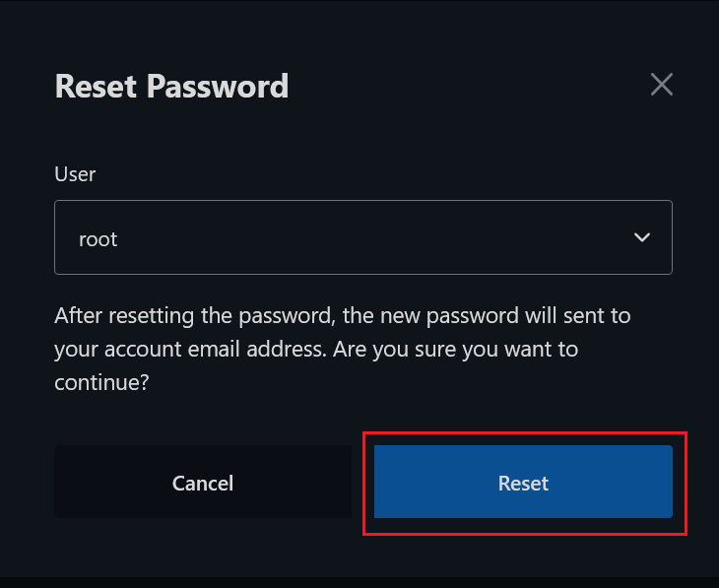Hit the dark Cancel button left of Reset

point(203,483)
